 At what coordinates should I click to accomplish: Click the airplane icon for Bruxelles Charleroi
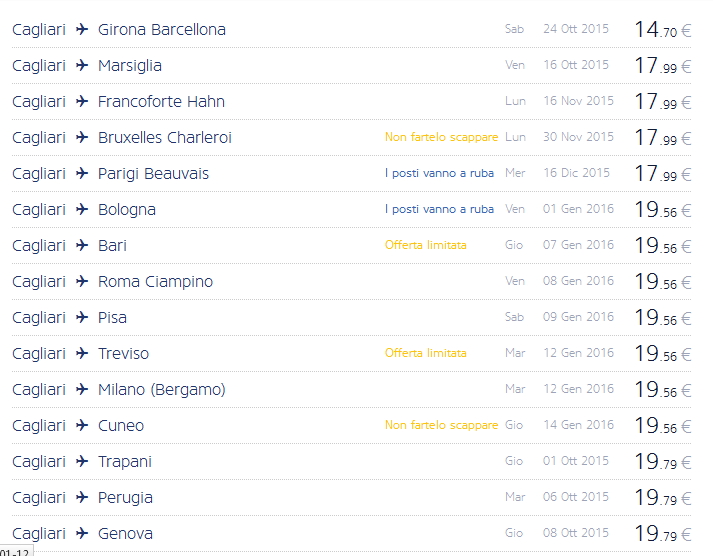pos(82,138)
